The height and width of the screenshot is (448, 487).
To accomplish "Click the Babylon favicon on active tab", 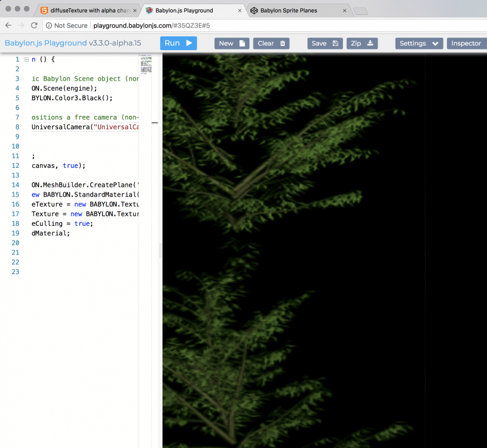I will [149, 11].
